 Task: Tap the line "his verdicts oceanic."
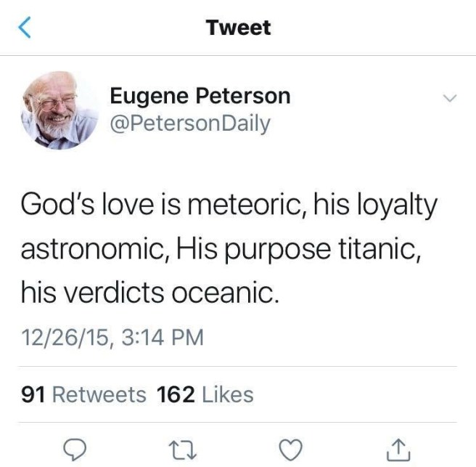(x=149, y=293)
